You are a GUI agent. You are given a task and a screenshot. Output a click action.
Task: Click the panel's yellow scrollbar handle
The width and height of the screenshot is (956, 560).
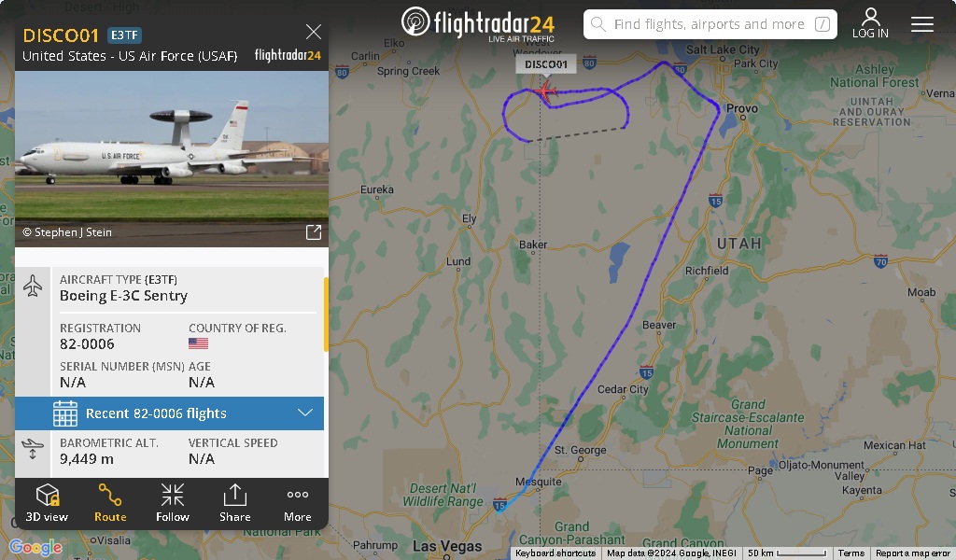point(326,315)
